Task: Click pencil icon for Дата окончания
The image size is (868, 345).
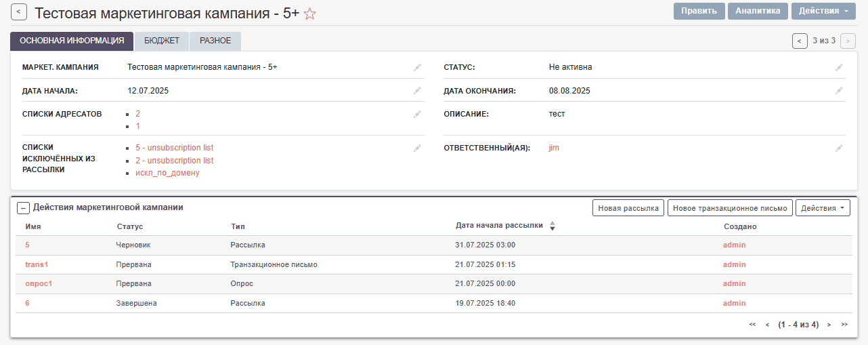Action: (839, 91)
